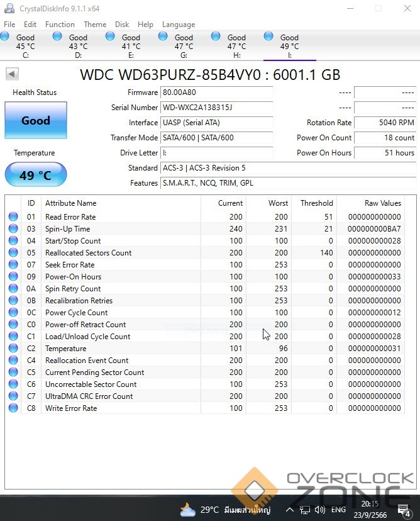Viewport: 420px width, 521px height.
Task: Click the volume speaker tray icon
Action: coord(319,510)
